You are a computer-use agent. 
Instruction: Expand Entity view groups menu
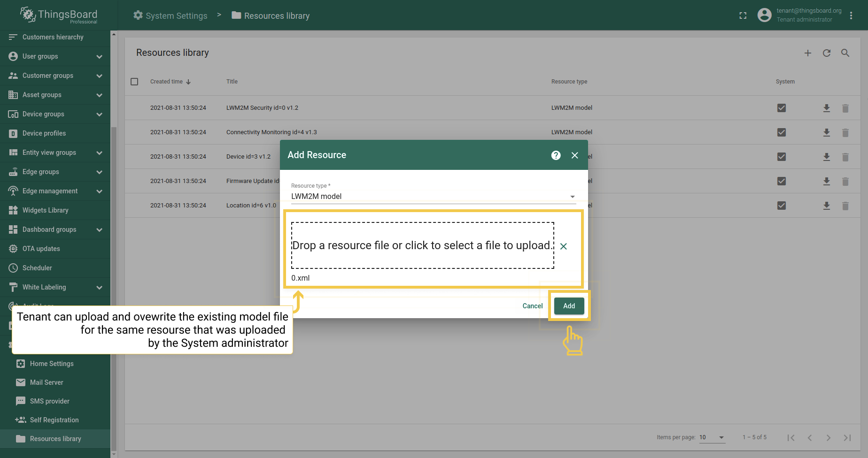tap(99, 153)
